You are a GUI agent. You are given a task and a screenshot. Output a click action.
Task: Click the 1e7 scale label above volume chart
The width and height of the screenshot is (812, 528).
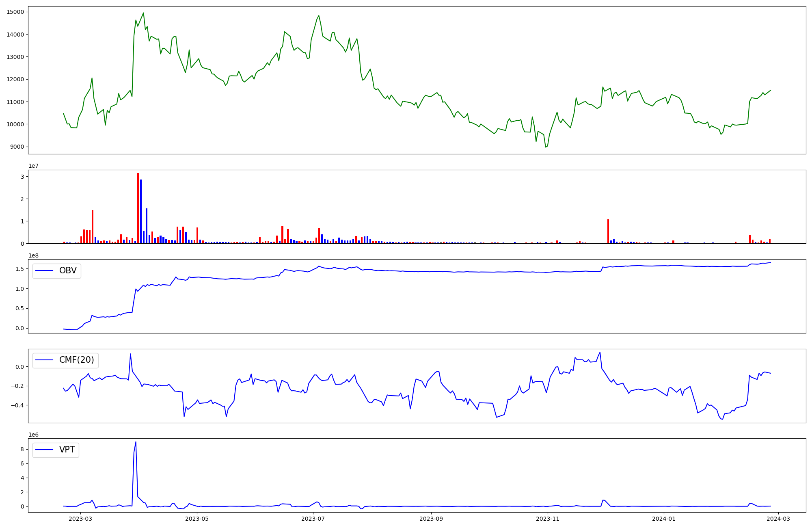click(x=33, y=166)
